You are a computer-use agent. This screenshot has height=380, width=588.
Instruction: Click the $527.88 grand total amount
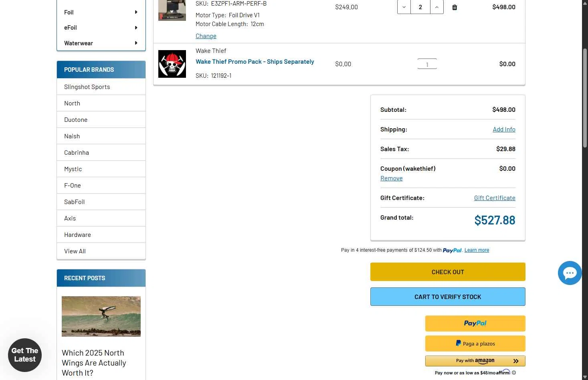[x=495, y=220]
